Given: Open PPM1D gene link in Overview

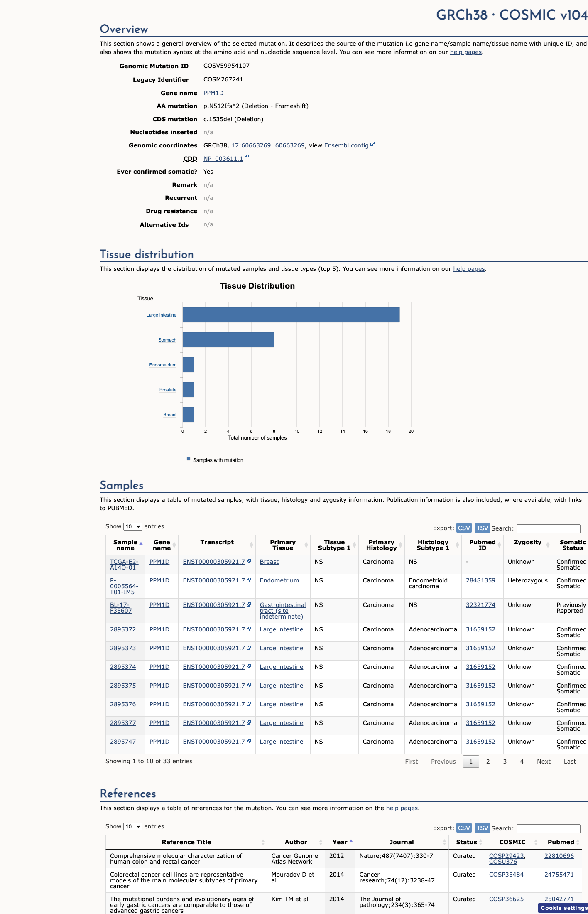Looking at the screenshot, I should (x=213, y=93).
